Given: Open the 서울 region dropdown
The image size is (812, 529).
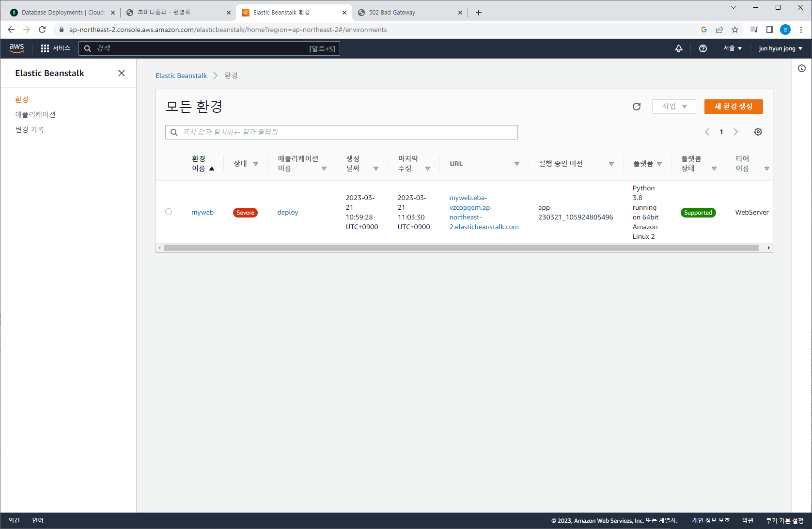Looking at the screenshot, I should pyautogui.click(x=733, y=48).
